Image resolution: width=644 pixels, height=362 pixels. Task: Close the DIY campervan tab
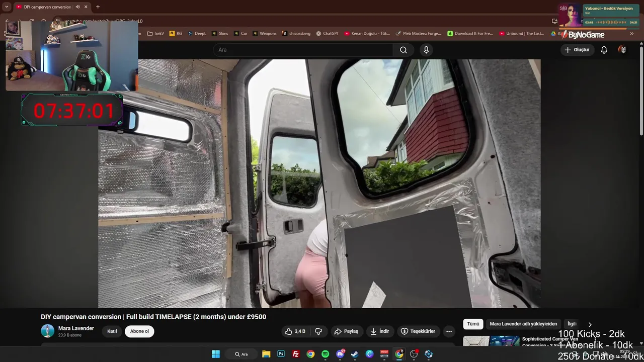[x=86, y=7]
